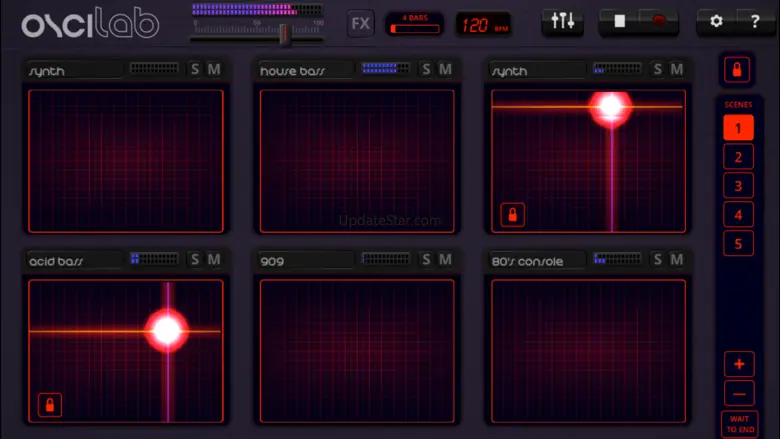Unlock the acid bass pad lock

49,404
